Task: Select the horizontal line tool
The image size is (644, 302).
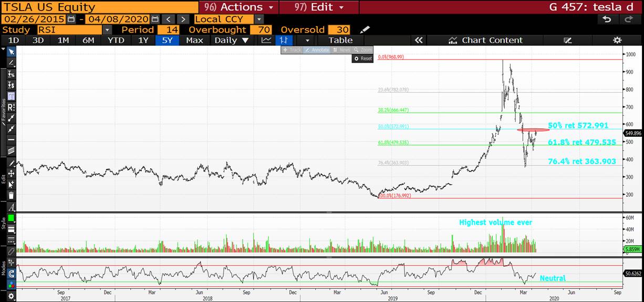Action: (12, 139)
